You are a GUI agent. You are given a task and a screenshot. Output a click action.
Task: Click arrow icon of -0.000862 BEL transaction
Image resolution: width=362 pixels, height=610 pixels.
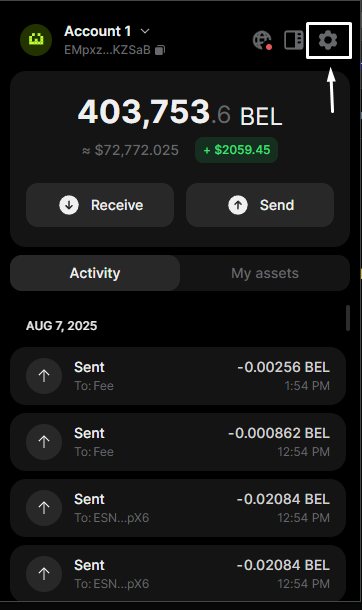(x=44, y=442)
